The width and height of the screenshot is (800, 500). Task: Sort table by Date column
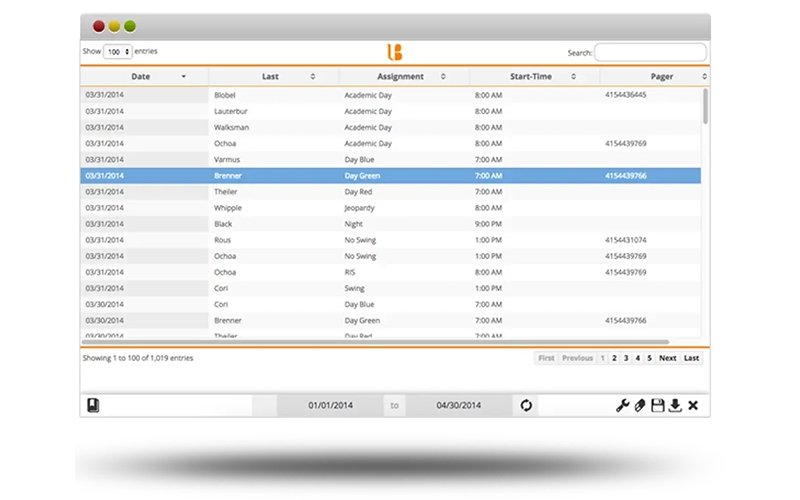[x=144, y=76]
